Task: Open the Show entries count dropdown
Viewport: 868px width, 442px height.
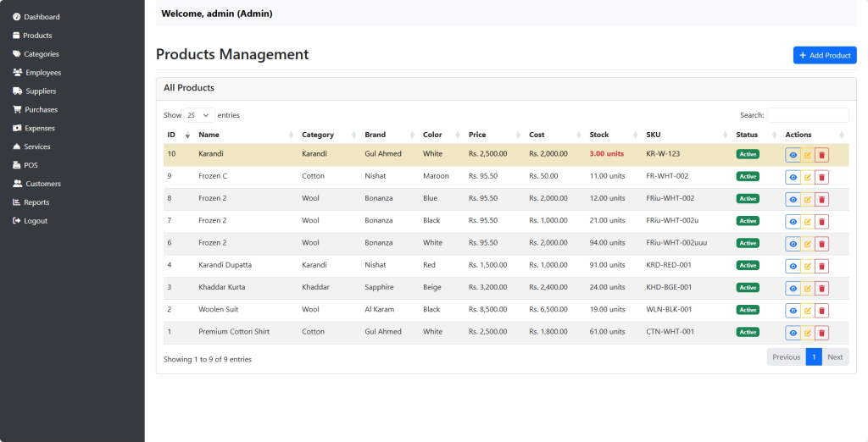Action: click(199, 115)
